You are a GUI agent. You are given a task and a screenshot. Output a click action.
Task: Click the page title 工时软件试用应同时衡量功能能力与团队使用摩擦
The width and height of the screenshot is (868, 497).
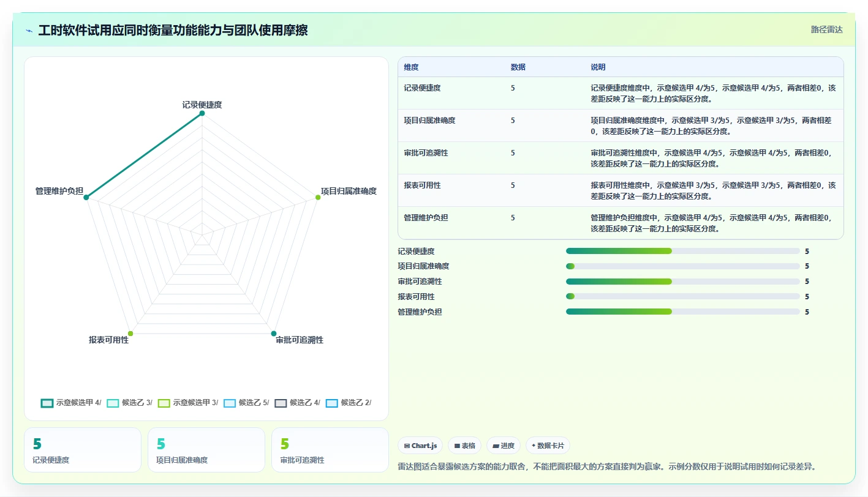(x=173, y=31)
